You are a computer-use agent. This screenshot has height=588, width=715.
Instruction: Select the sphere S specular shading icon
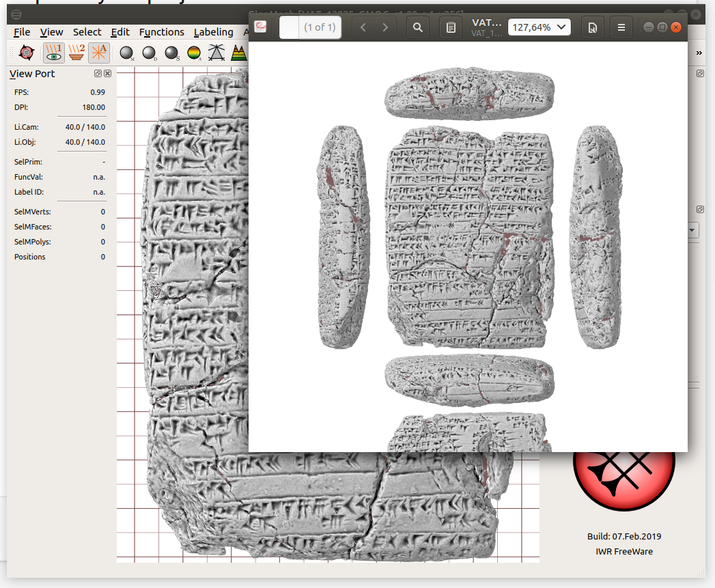click(x=172, y=53)
